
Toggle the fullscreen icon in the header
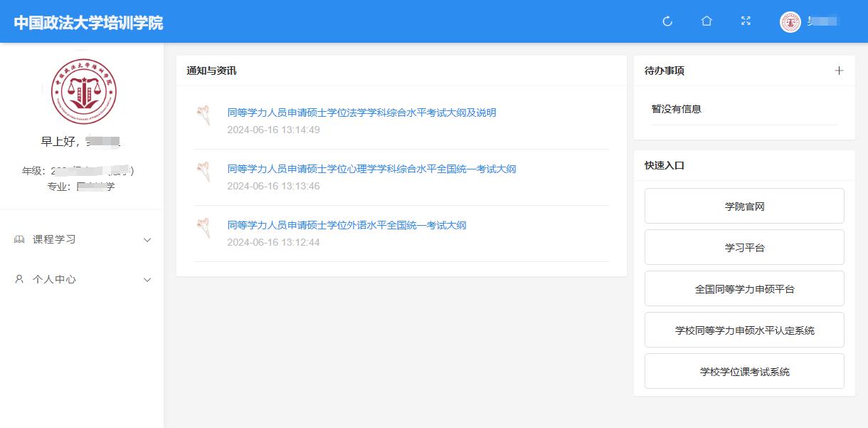click(746, 21)
